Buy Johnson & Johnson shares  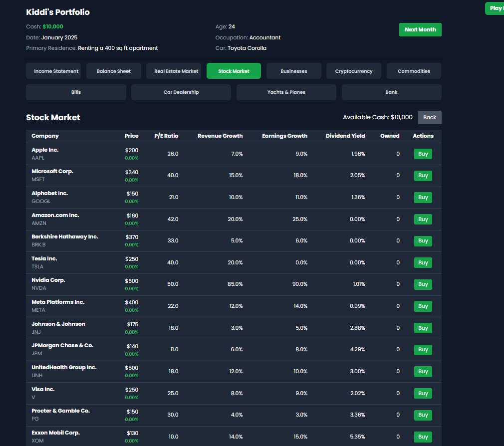coord(423,328)
